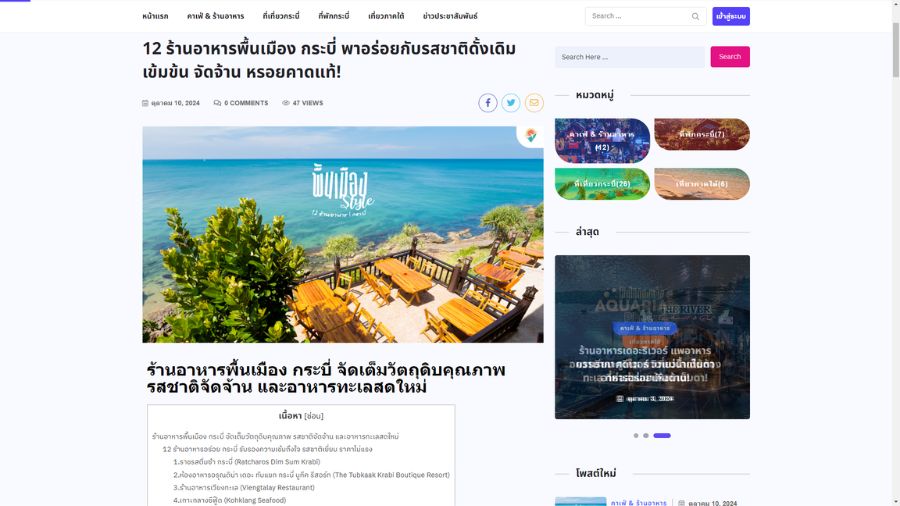Open the Viengtalay Restaurant contents link
This screenshot has width=900, height=506.
click(244, 488)
